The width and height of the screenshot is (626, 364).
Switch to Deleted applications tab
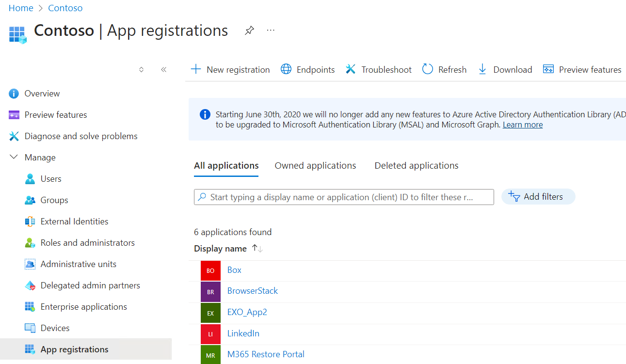[417, 166]
